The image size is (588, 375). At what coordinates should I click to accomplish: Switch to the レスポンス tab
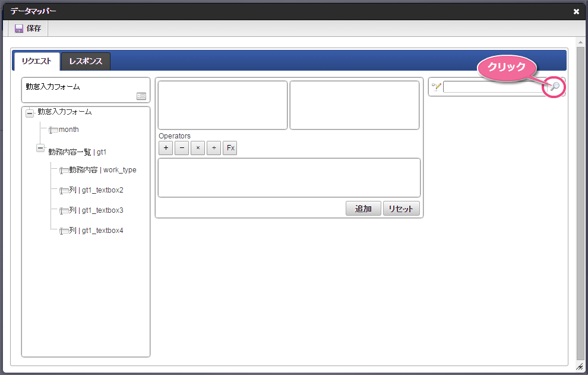point(86,61)
